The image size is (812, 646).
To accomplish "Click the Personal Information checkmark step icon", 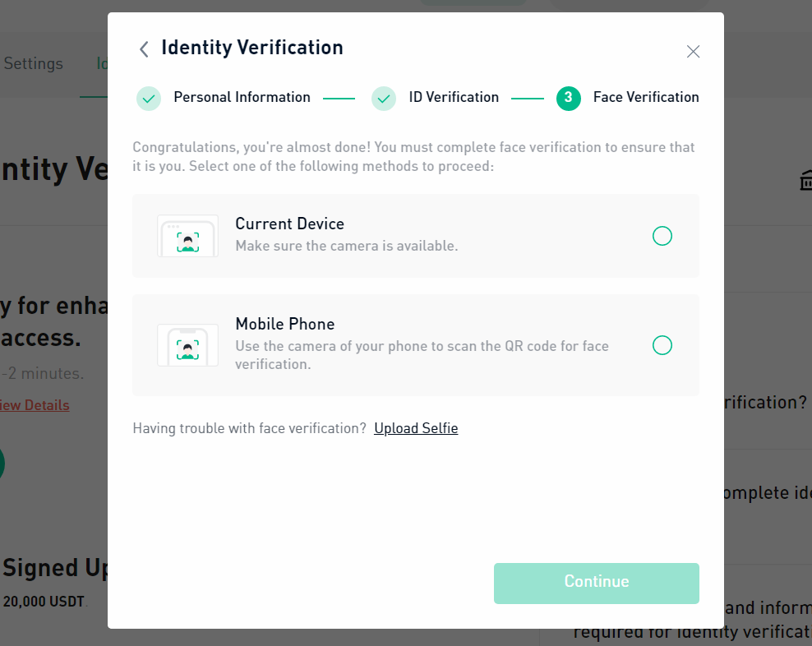I will (149, 99).
